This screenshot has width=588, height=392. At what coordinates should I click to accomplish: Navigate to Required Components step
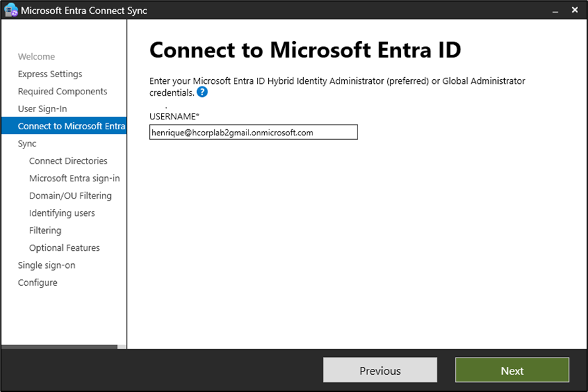click(62, 92)
